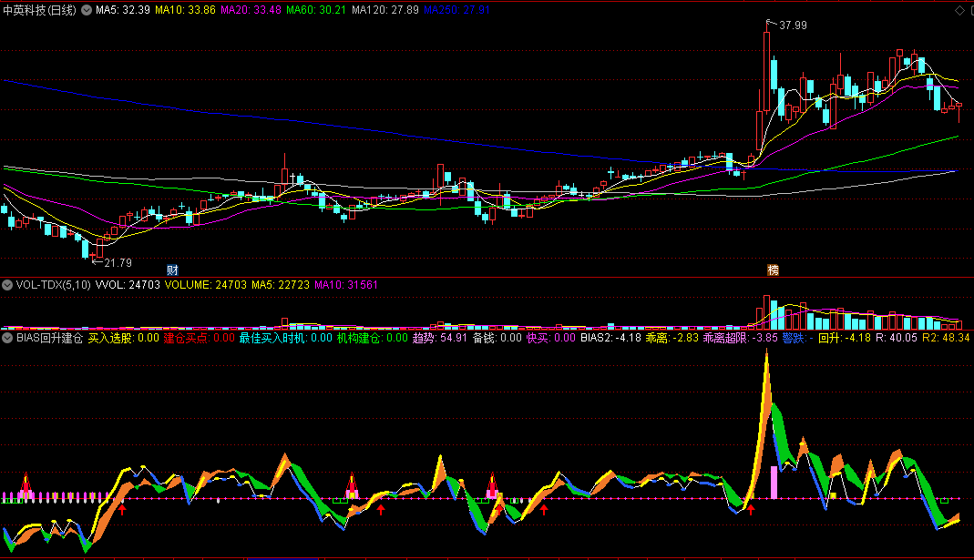Click the tall pink bar after indicator peak
The width and height of the screenshot is (974, 560).
(x=774, y=483)
